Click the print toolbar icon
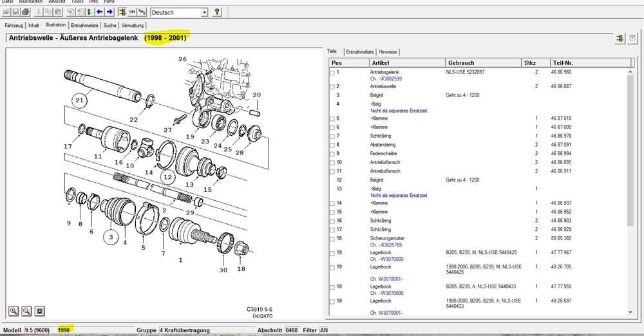This screenshot has height=336, width=644. pyautogui.click(x=26, y=12)
